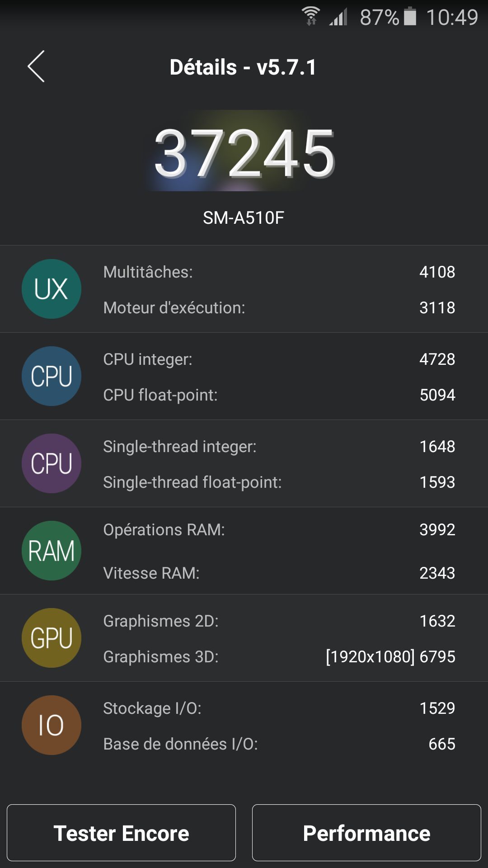Tap the olive GPU category icon
The width and height of the screenshot is (488, 868).
(52, 638)
